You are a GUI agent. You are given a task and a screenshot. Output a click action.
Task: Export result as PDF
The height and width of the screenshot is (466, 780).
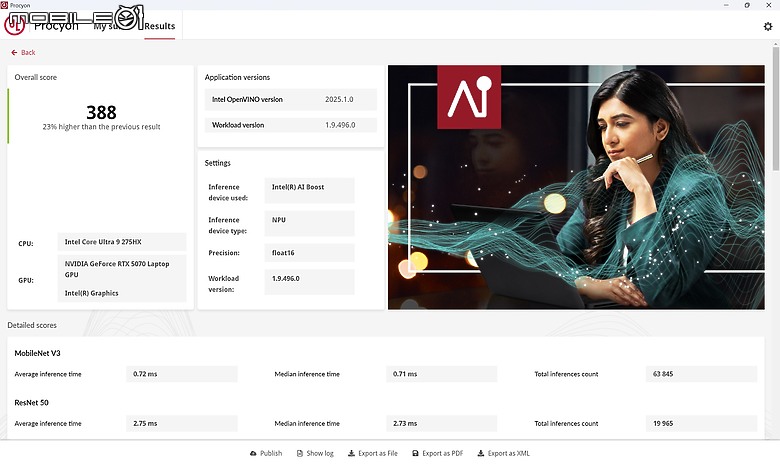point(437,453)
